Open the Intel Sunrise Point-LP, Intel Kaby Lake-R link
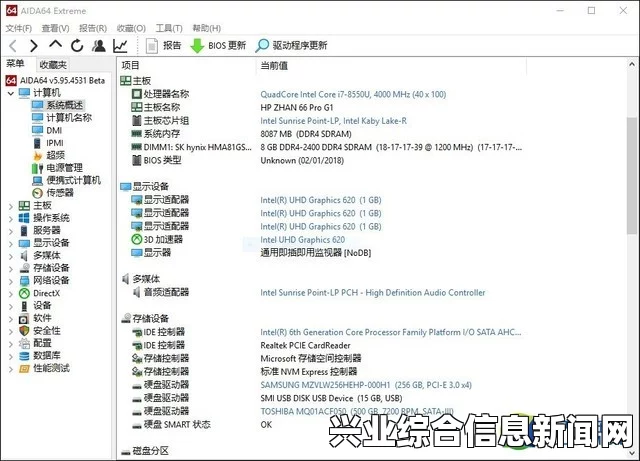Viewport: 640px width, 461px height. coord(333,121)
